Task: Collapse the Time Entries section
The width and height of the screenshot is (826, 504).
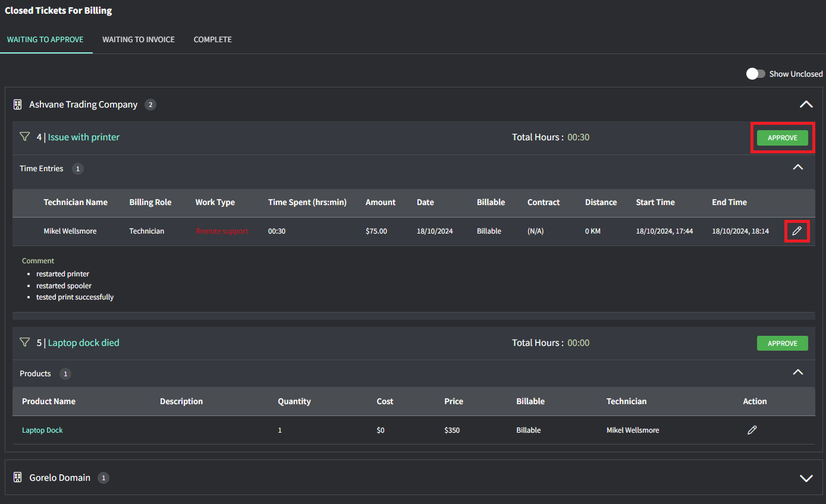Action: [798, 168]
